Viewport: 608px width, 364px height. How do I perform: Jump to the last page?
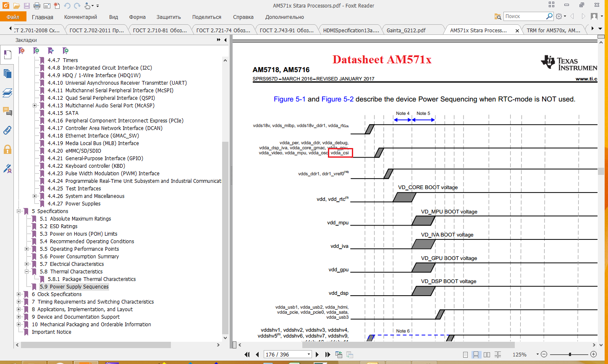coord(328,354)
